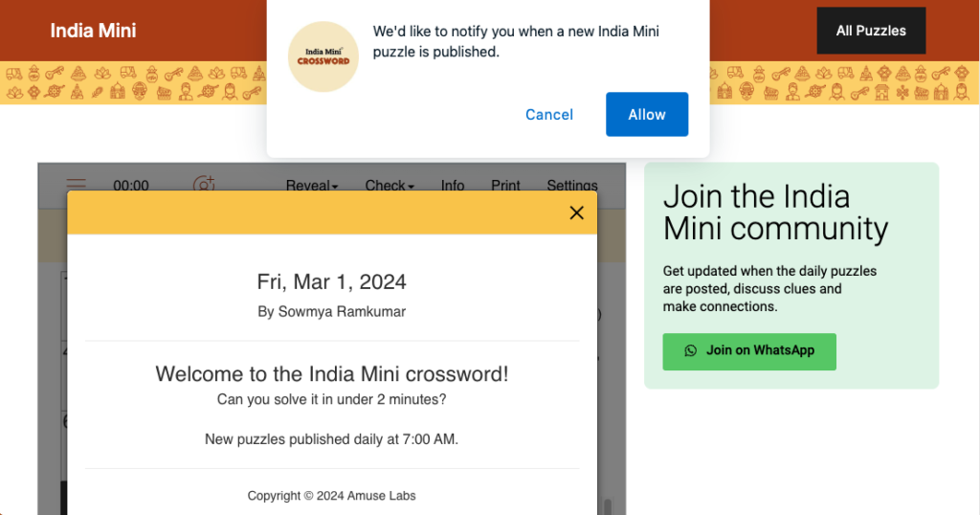
Task: Open the All Puzzles page
Action: point(871,31)
